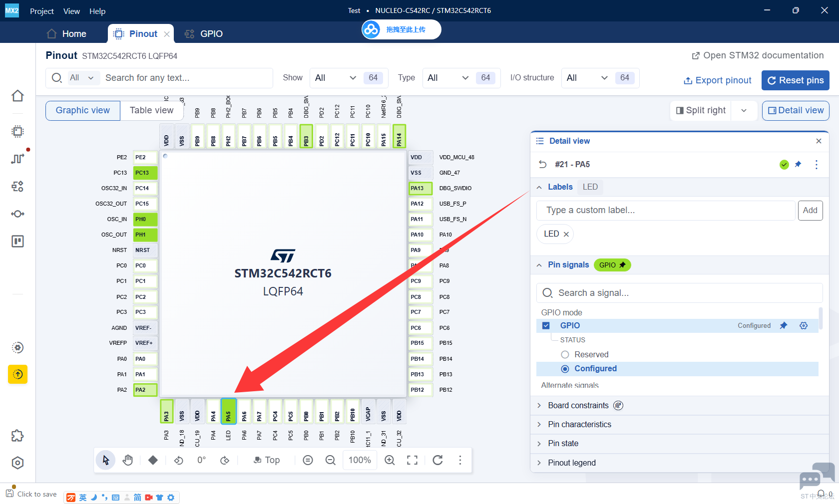Image resolution: width=839 pixels, height=504 pixels.
Task: Open the clock configuration waveform icon
Action: point(17,159)
